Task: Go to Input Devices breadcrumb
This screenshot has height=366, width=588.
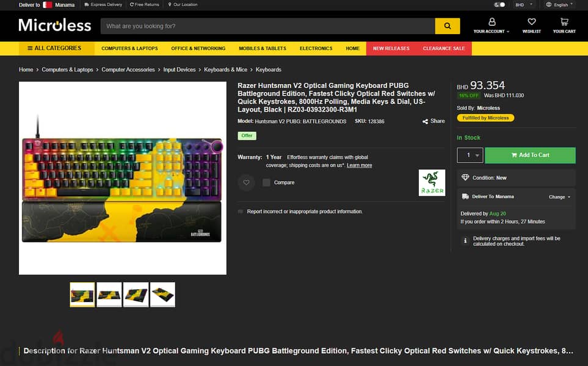Action: click(180, 70)
